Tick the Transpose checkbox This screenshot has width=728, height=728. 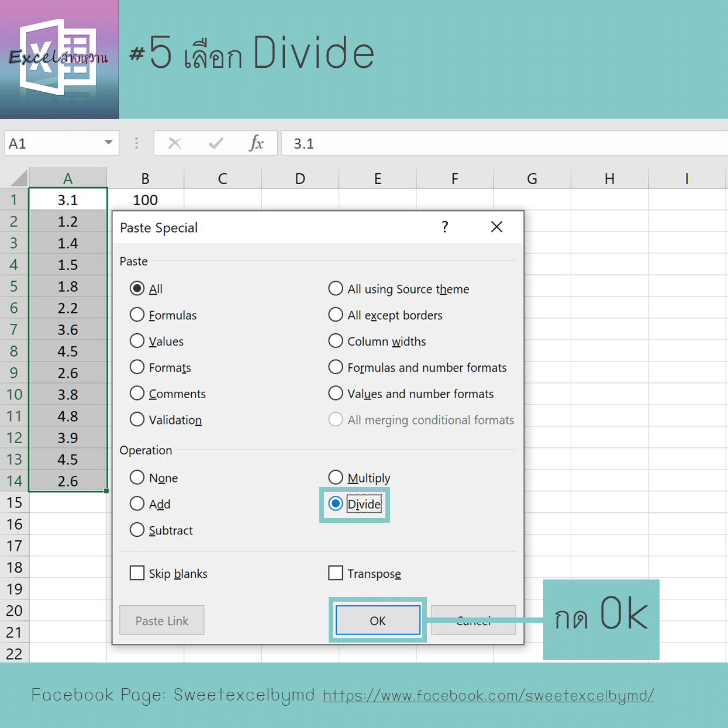pyautogui.click(x=336, y=573)
